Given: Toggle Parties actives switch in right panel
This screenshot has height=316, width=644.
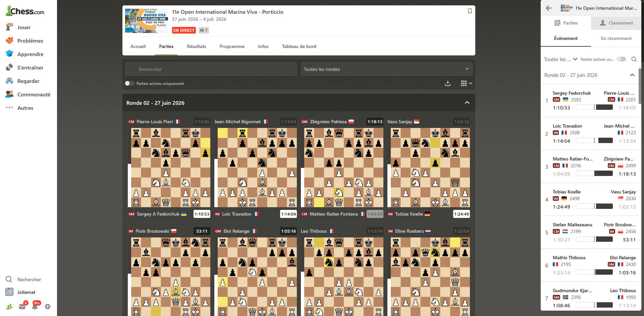Looking at the screenshot, I should click(x=621, y=59).
